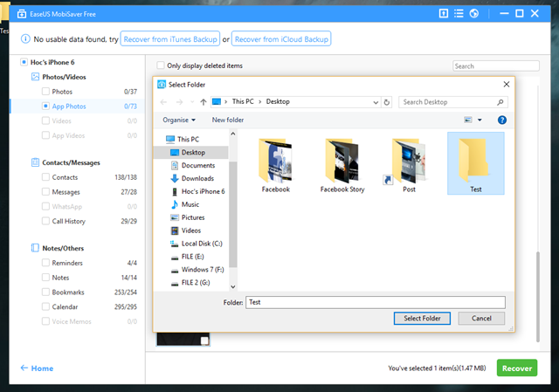Check the Calendar checkbox
The height and width of the screenshot is (392, 559).
(x=45, y=306)
